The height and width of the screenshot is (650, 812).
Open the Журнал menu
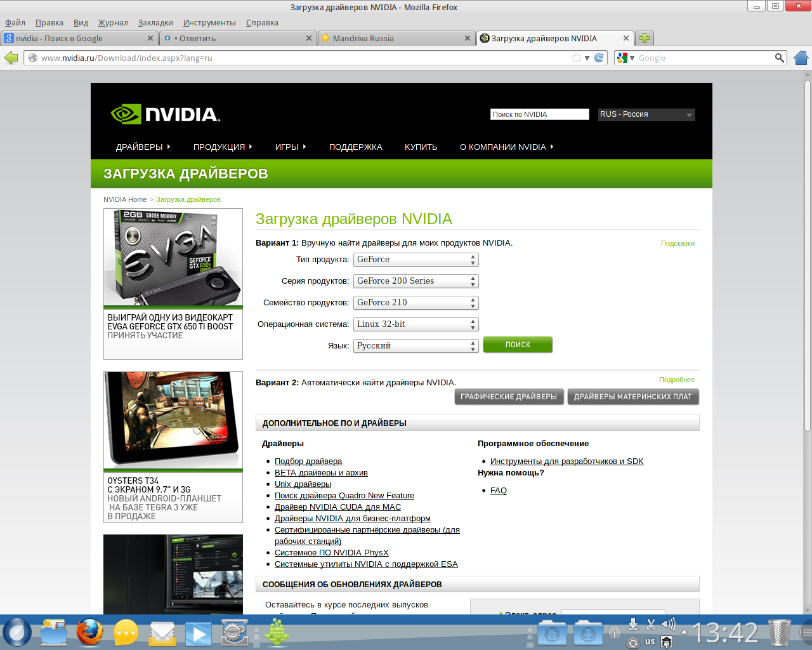pyautogui.click(x=113, y=22)
